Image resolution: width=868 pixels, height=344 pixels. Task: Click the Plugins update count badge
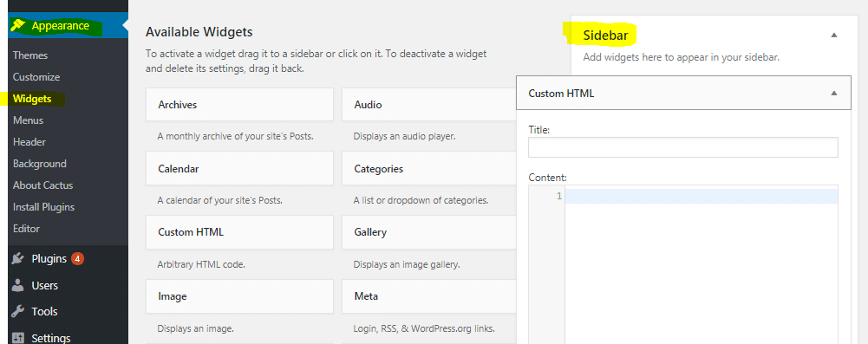click(77, 258)
